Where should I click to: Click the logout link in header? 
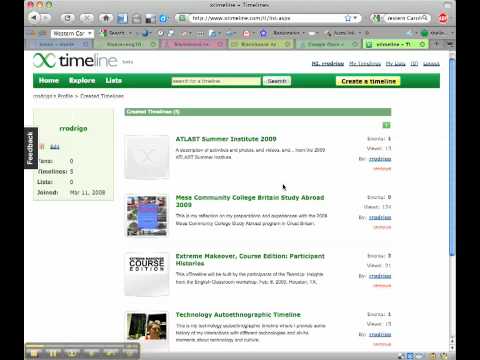tap(431, 64)
